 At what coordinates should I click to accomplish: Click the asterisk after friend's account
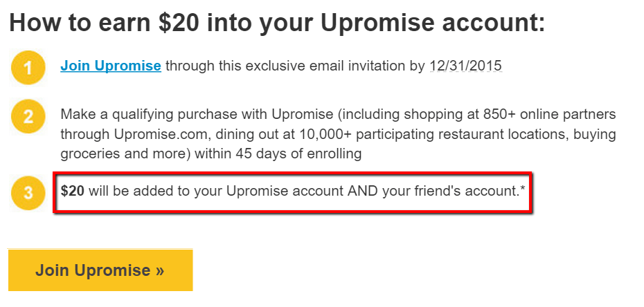tap(522, 189)
